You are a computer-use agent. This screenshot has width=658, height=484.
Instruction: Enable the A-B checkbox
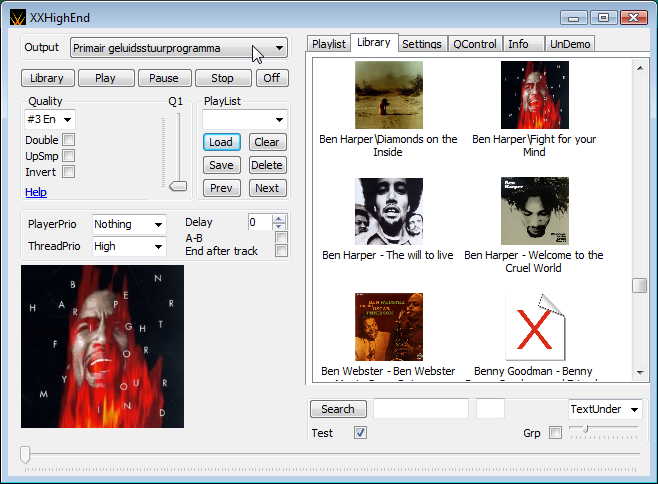coord(281,238)
